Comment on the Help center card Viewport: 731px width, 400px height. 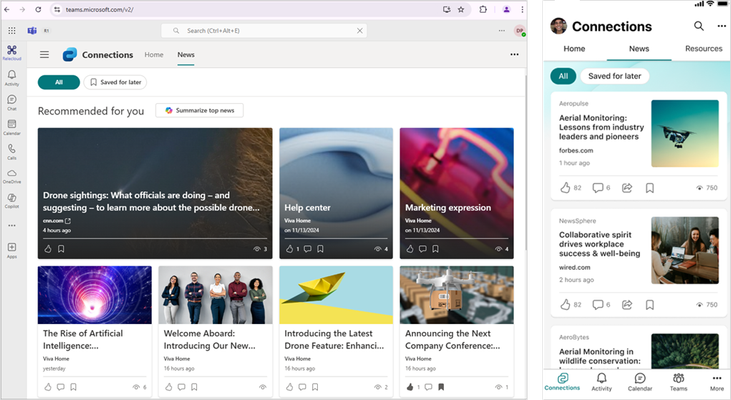click(x=307, y=249)
